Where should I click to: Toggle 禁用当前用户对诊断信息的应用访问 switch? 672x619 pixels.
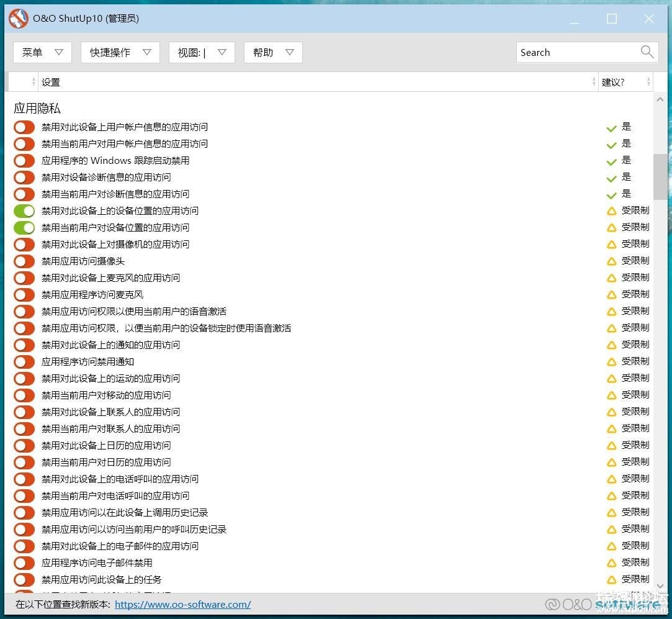24,194
